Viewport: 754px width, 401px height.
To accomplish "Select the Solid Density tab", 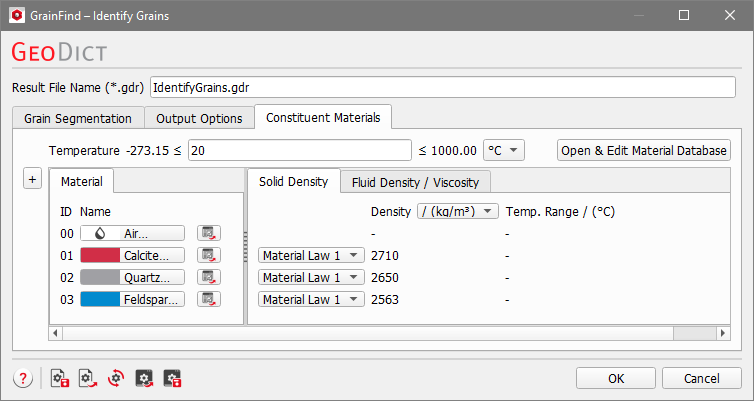I will point(293,181).
